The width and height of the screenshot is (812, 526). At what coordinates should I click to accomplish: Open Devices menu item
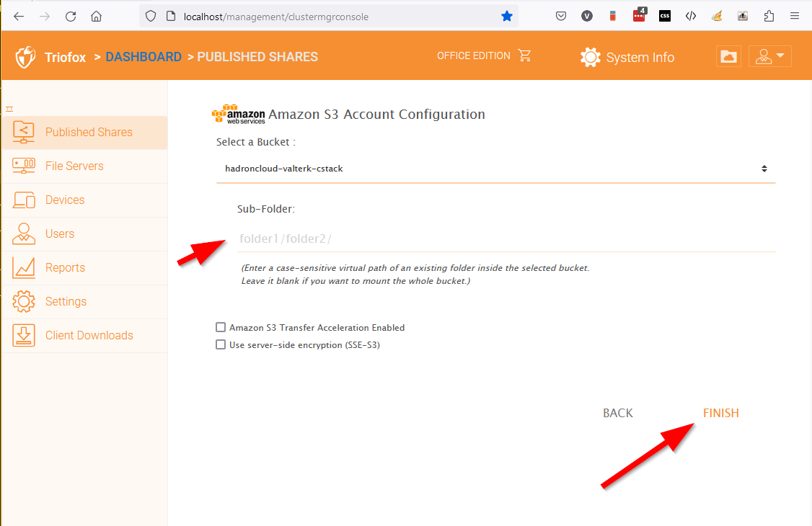coord(84,200)
